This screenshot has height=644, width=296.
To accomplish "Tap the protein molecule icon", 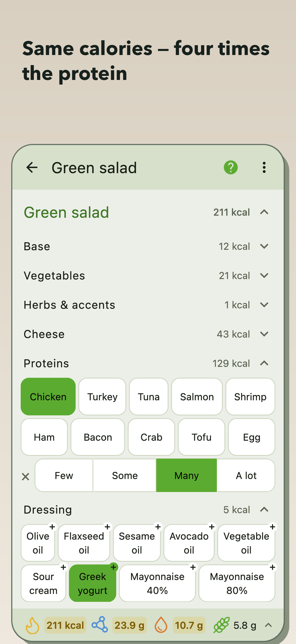I will point(100,625).
